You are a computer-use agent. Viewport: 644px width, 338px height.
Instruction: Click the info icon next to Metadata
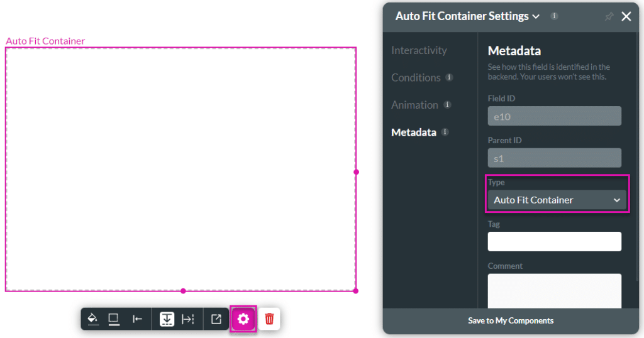point(445,132)
